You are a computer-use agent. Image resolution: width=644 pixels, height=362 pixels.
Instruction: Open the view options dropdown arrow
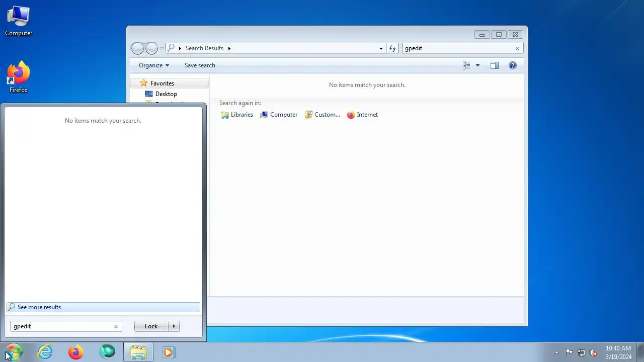477,65
